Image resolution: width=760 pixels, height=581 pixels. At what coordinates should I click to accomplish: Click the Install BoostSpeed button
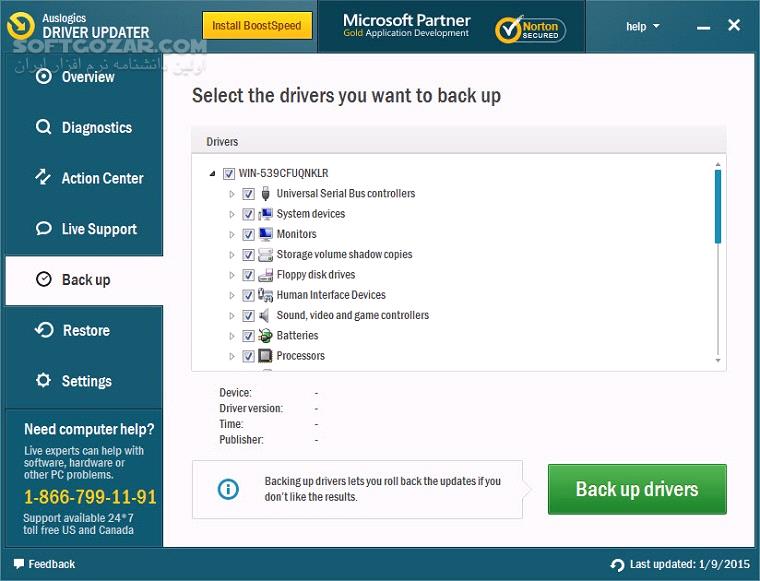pyautogui.click(x=257, y=26)
